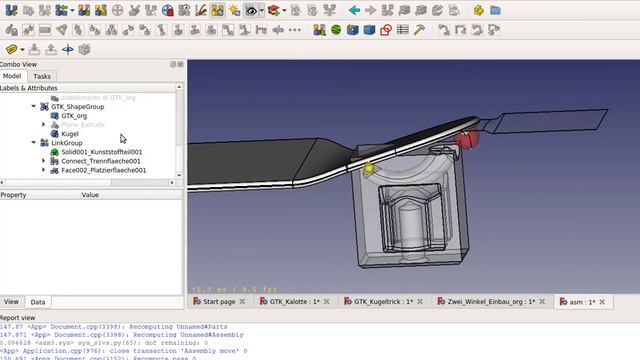Toggle the eye visibility icon in toolbar
This screenshot has height=360, width=640.
(x=251, y=11)
